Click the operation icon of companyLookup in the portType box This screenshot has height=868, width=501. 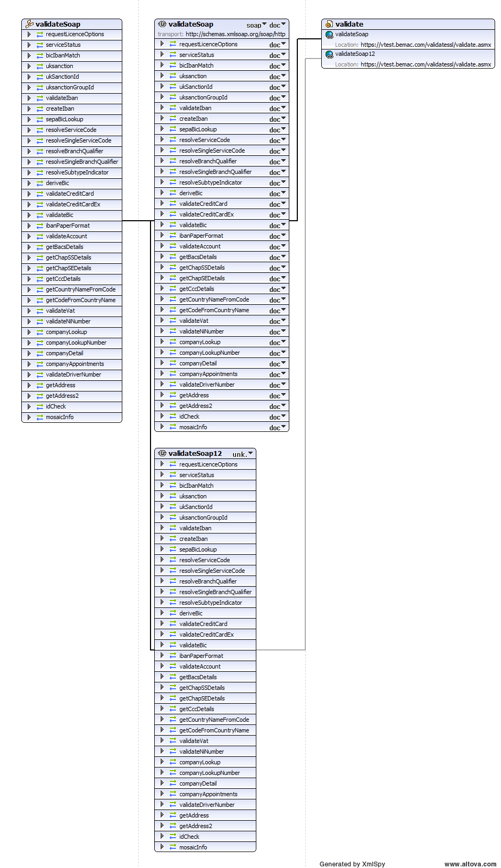(x=40, y=332)
